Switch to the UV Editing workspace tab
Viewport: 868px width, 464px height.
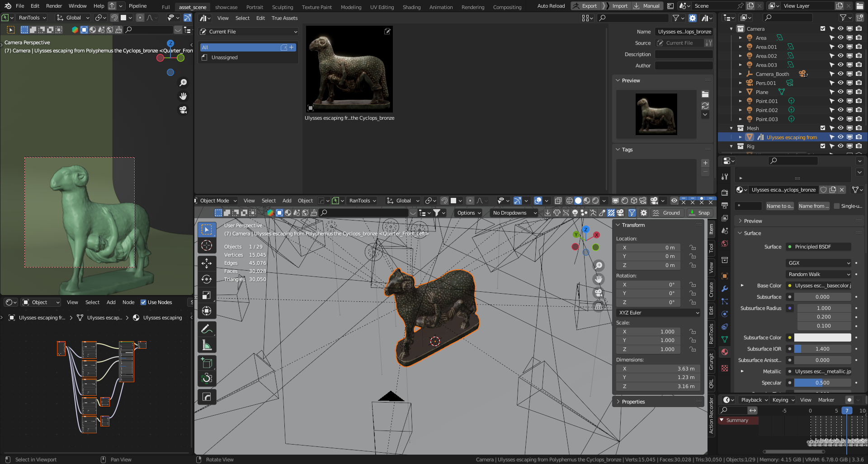[382, 7]
